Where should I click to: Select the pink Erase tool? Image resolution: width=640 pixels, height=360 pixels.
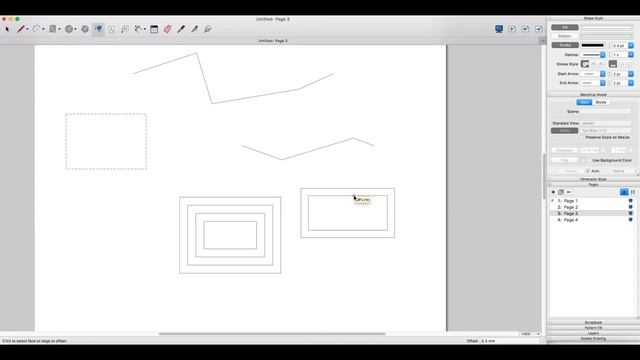point(167,29)
